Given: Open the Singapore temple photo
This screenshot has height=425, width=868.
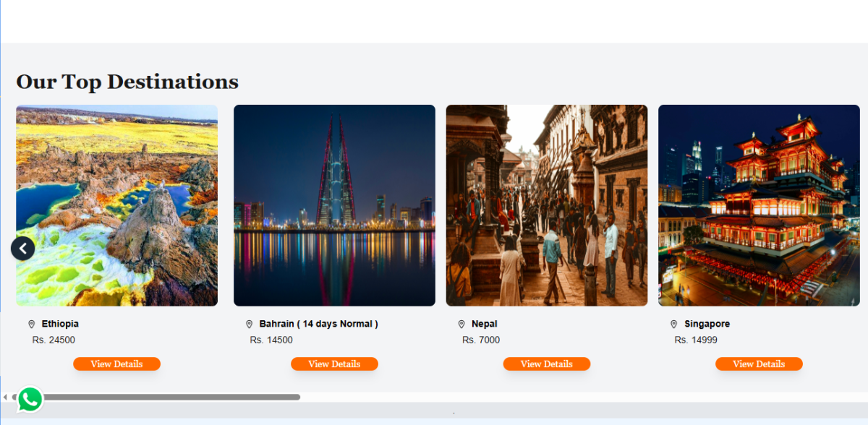Looking at the screenshot, I should (759, 205).
